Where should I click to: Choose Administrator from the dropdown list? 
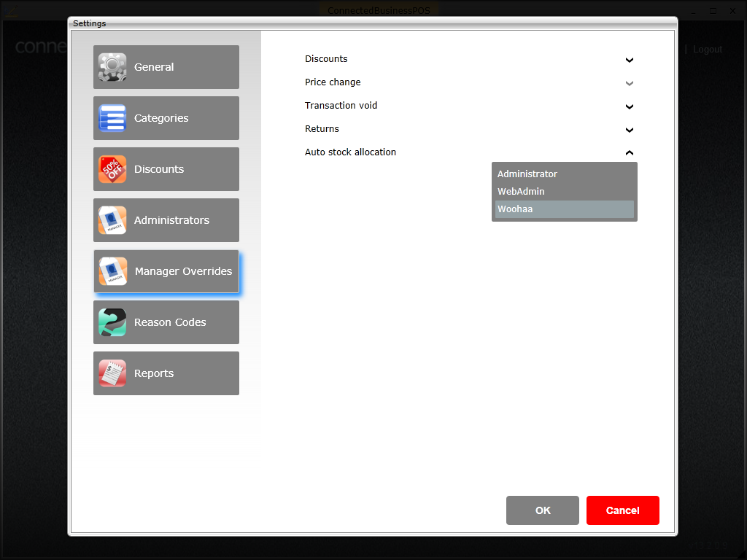click(x=565, y=174)
